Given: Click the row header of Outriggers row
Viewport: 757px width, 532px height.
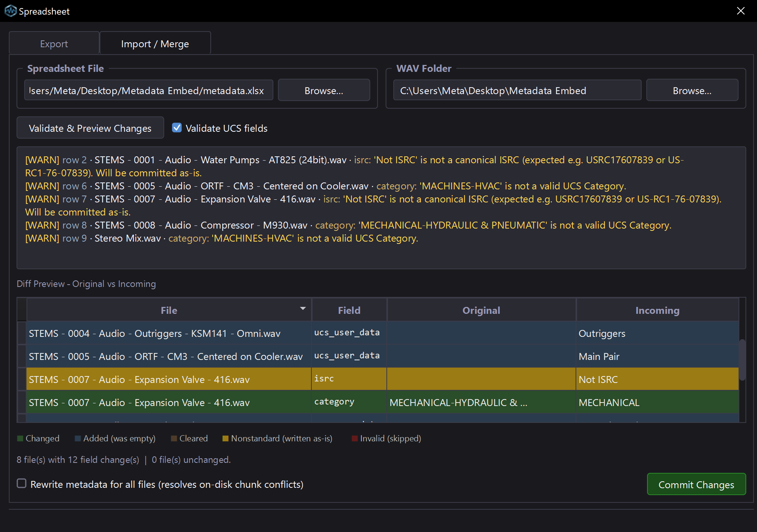Looking at the screenshot, I should coord(22,333).
